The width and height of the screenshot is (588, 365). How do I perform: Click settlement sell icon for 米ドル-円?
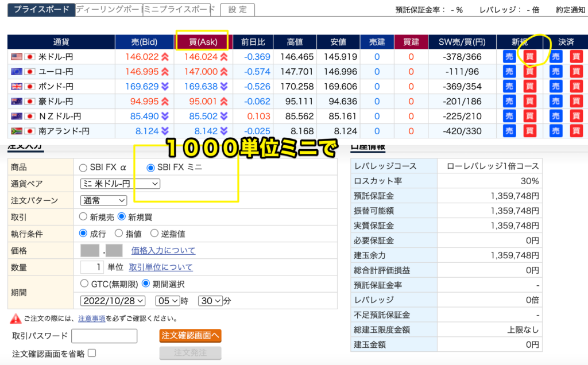[556, 57]
